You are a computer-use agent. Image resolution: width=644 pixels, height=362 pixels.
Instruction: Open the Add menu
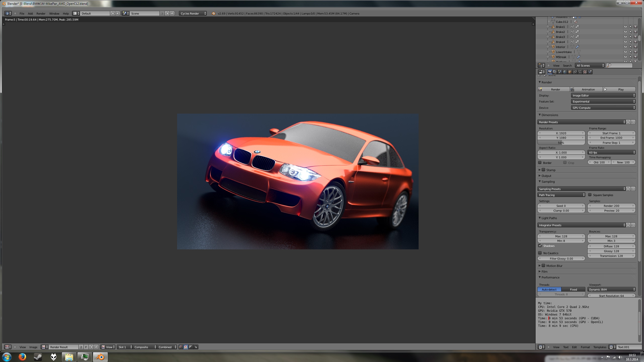(30, 13)
